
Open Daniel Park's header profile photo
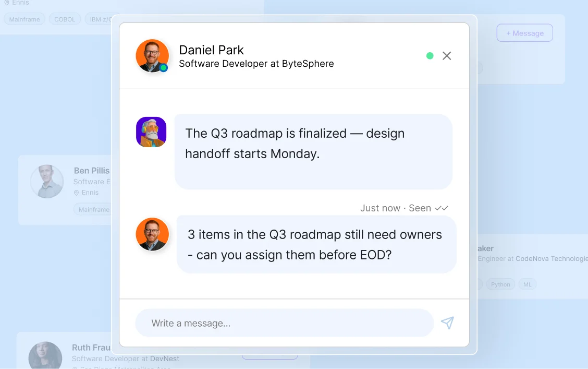(152, 55)
